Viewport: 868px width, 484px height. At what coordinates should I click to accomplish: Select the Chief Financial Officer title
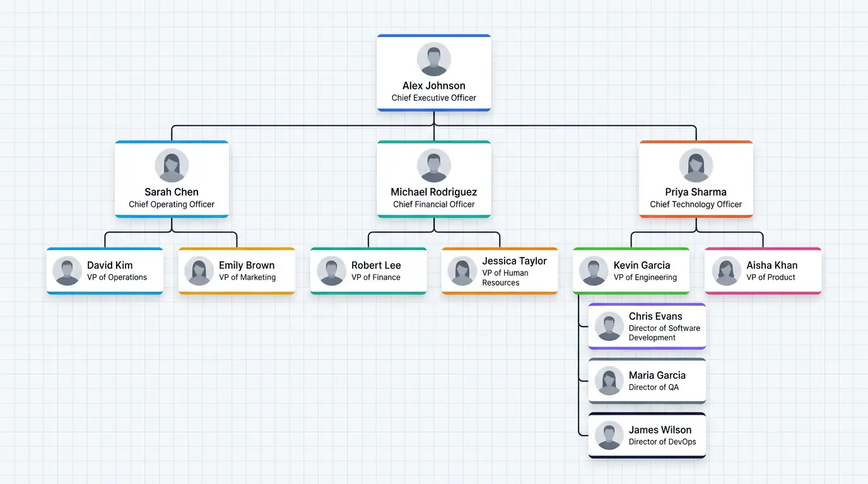point(434,204)
